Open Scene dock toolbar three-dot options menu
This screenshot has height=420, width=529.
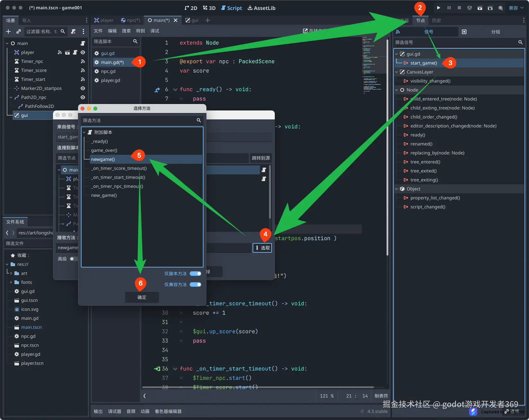pos(83,31)
